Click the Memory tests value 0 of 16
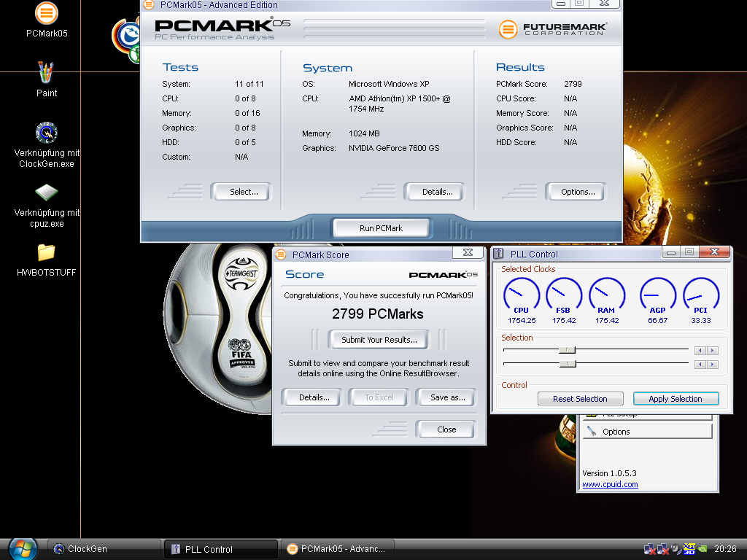747x560 pixels. (247, 113)
